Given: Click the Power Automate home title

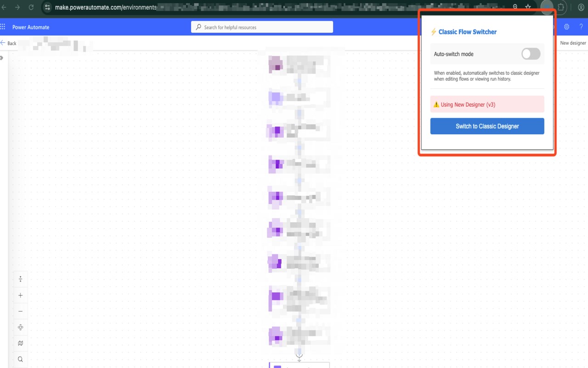Looking at the screenshot, I should point(31,27).
